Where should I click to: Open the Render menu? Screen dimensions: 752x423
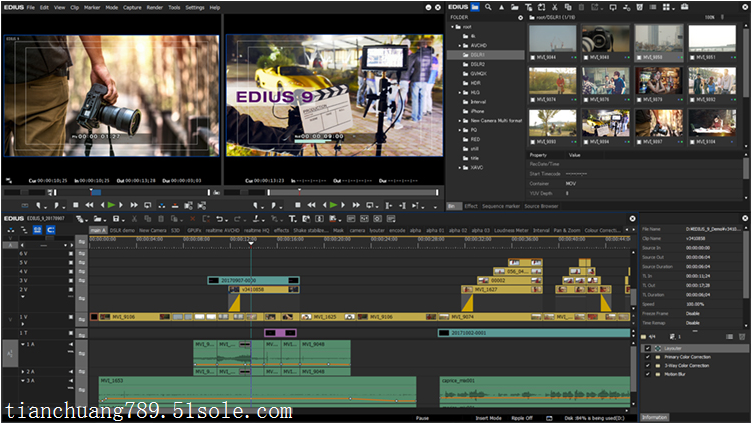pyautogui.click(x=154, y=8)
